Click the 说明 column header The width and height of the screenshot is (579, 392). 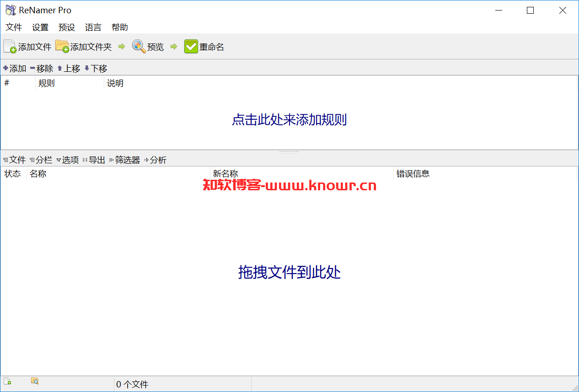(x=340, y=83)
